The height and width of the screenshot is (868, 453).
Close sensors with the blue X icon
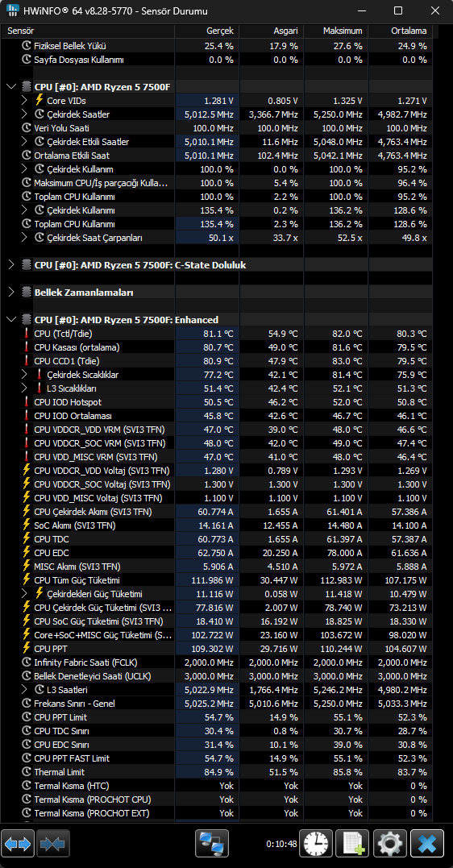click(427, 843)
